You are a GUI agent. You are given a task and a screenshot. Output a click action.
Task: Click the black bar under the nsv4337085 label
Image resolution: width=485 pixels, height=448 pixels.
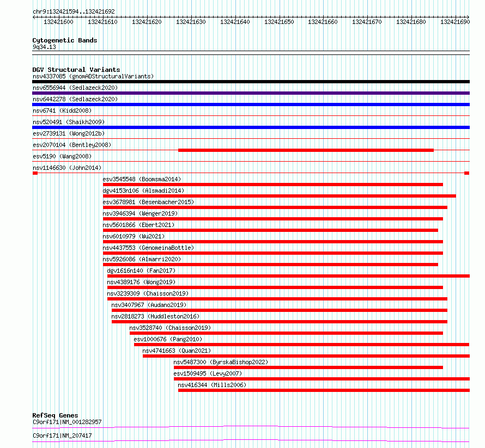pyautogui.click(x=251, y=82)
